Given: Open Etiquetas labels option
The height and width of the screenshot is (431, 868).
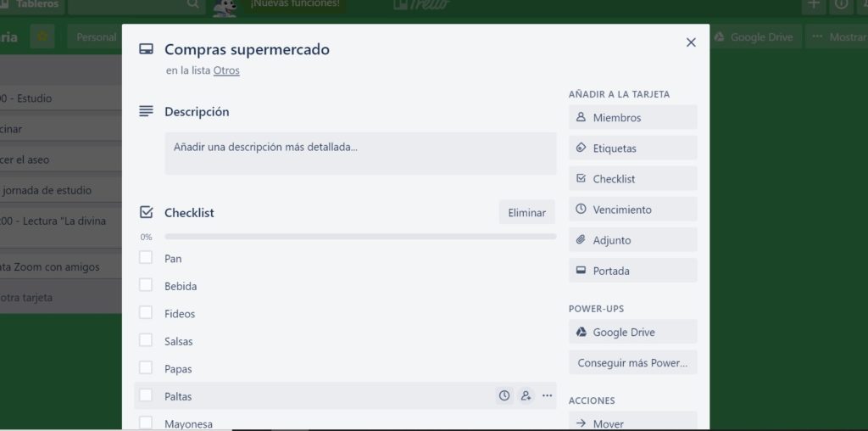Looking at the screenshot, I should click(632, 148).
